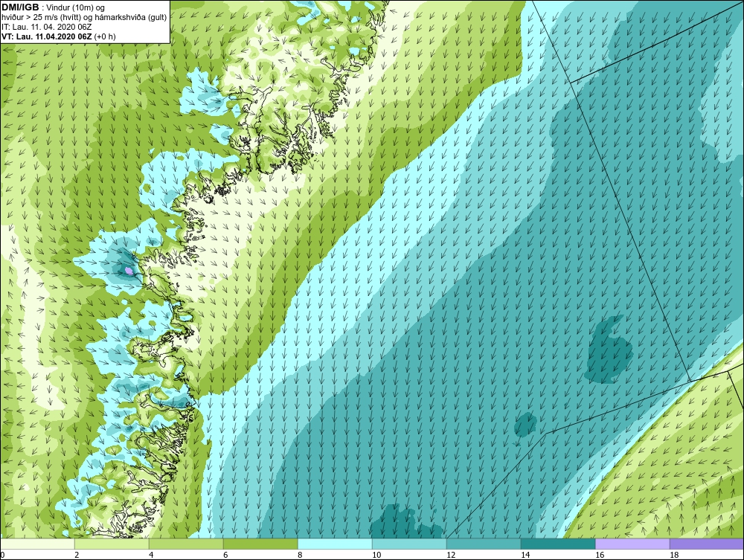Click the legend scale label '2'
The width and height of the screenshot is (744, 560).
(x=77, y=555)
